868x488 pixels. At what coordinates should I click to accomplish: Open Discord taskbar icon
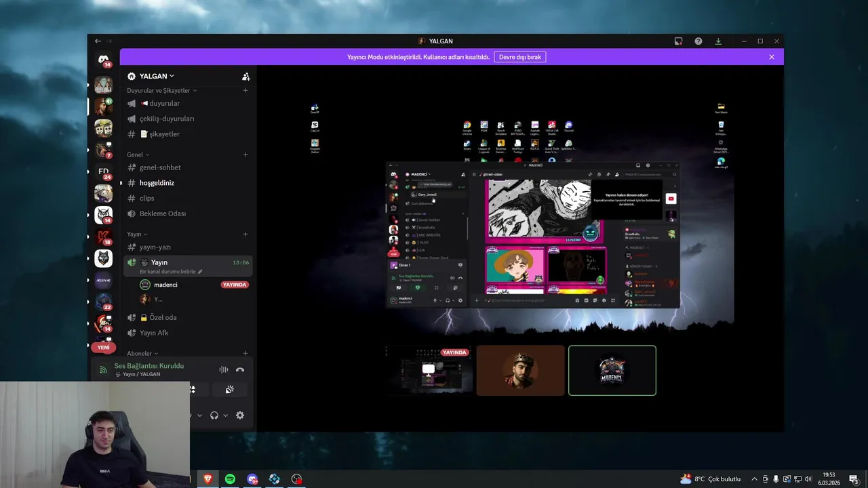coord(252,479)
